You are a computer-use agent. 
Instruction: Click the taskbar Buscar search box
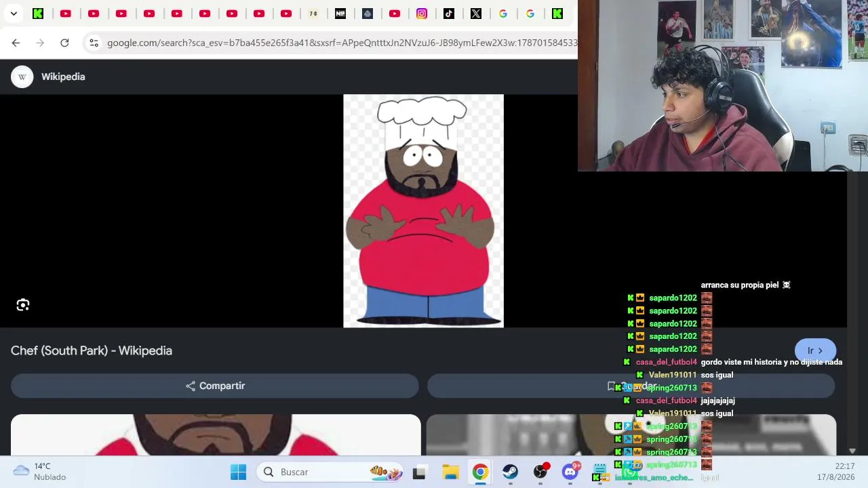tap(330, 472)
